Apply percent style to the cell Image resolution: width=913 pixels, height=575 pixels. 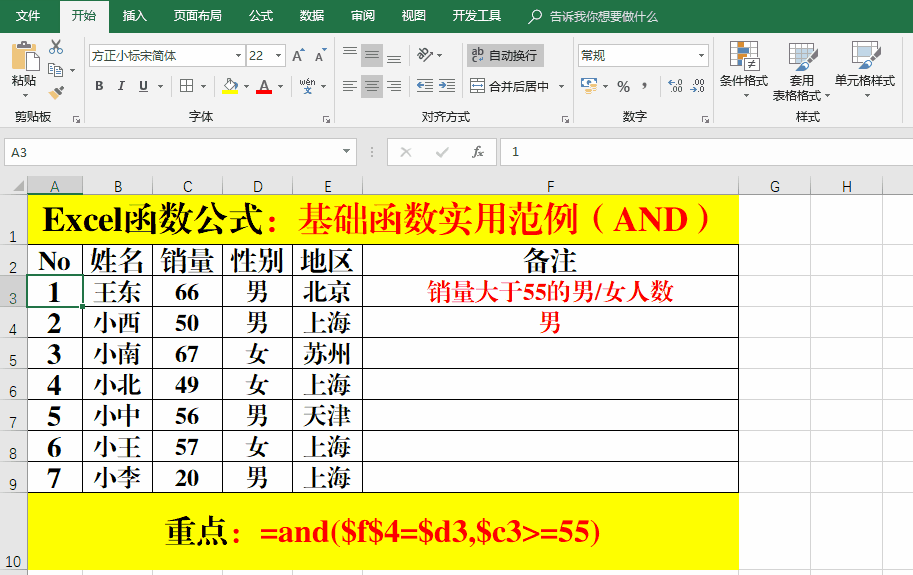click(x=623, y=86)
